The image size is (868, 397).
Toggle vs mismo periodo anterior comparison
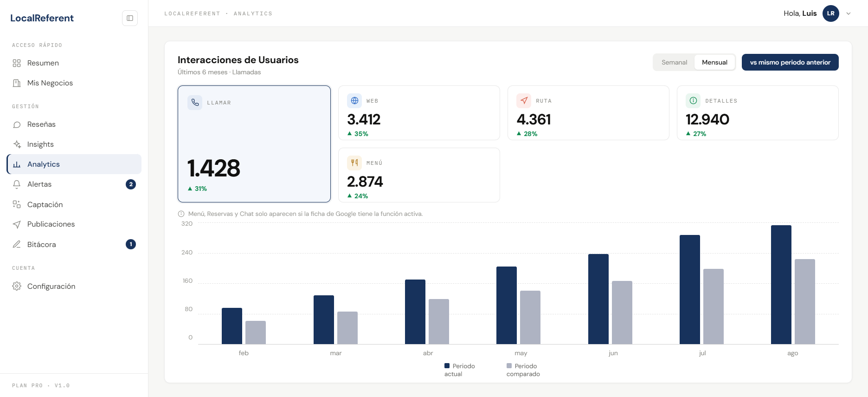pos(790,62)
